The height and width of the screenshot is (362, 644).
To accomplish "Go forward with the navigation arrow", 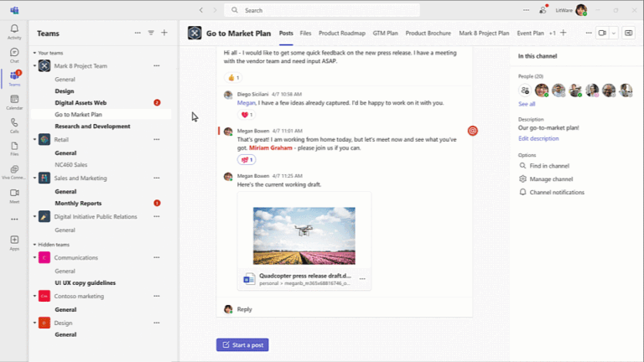I will 215,10.
